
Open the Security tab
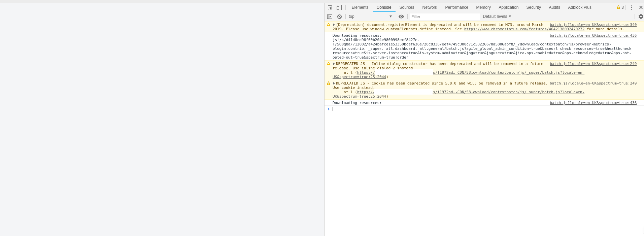click(x=534, y=7)
